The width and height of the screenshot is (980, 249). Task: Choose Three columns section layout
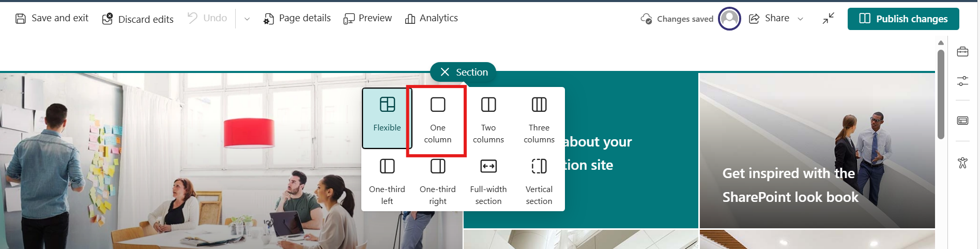(x=539, y=120)
